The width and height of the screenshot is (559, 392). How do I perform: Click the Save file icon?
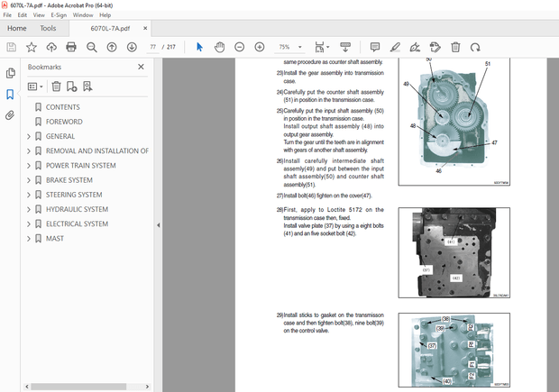(12, 47)
